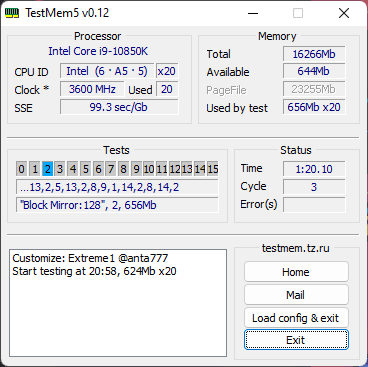Viewport: 368px width, 367px height.
Task: Click the Mail button
Action: click(x=296, y=295)
